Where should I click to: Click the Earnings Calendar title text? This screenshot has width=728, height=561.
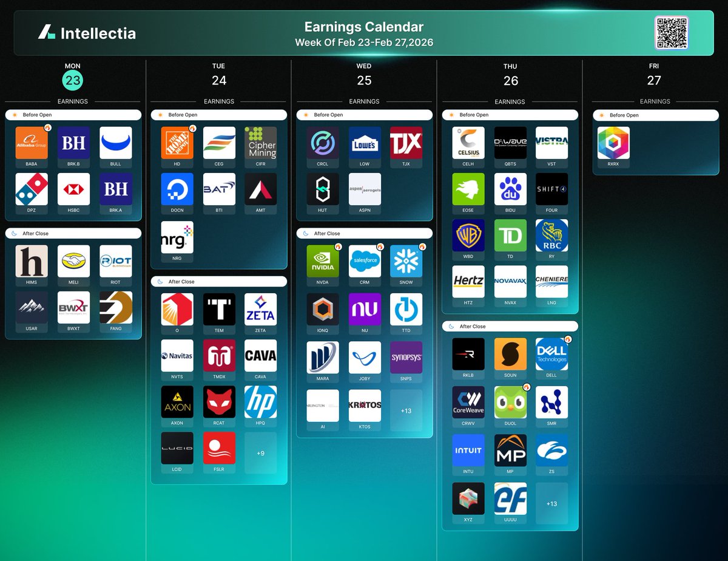pyautogui.click(x=364, y=27)
